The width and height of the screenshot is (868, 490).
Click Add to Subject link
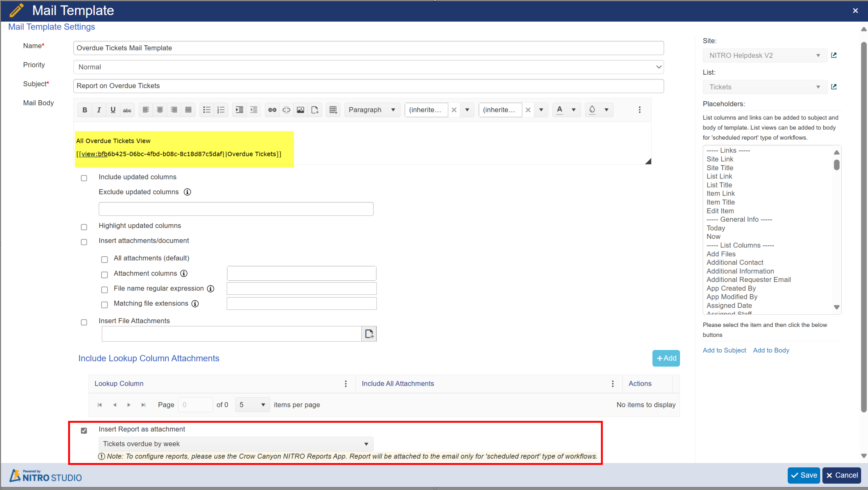[724, 350]
